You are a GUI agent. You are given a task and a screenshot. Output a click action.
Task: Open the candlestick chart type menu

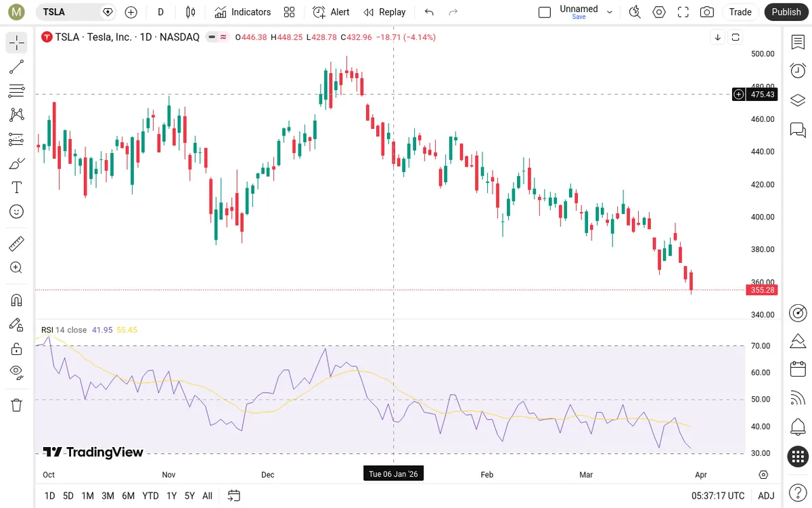coord(190,12)
